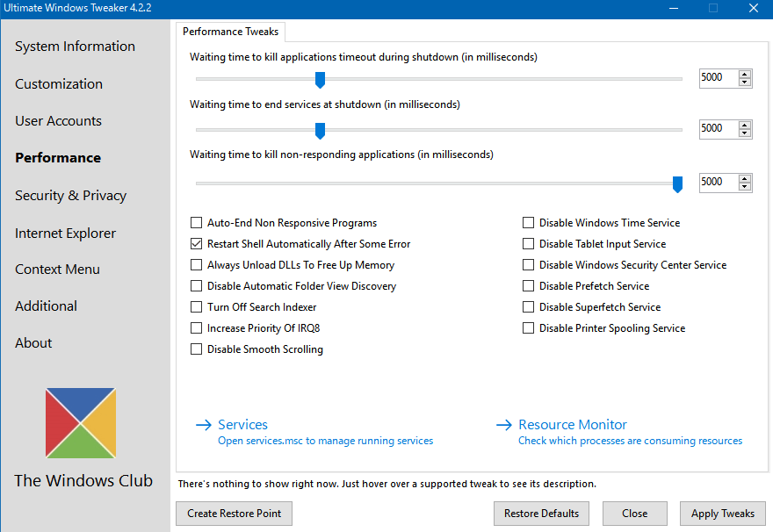Check Turn Off Search Indexer
773x532 pixels.
tap(197, 307)
